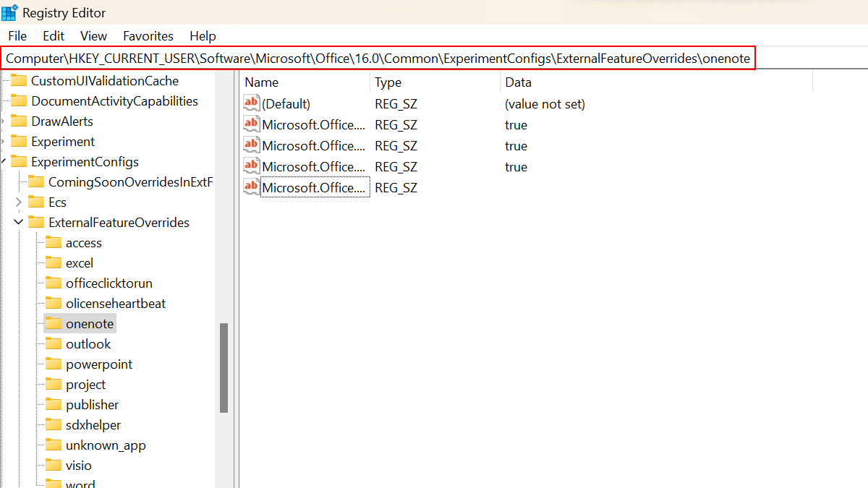This screenshot has width=868, height=488.
Task: Click the onenote folder icon
Action: point(54,324)
